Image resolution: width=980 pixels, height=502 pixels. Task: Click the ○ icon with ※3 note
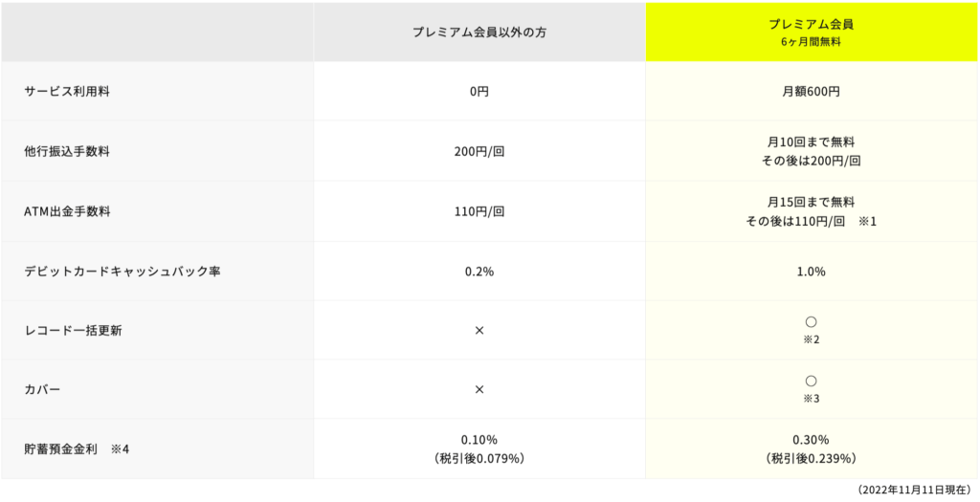pyautogui.click(x=812, y=381)
